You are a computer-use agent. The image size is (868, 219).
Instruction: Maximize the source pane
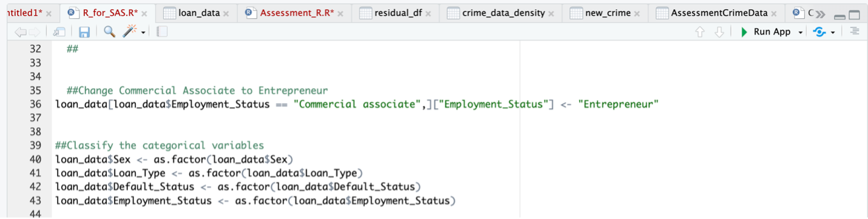(854, 15)
